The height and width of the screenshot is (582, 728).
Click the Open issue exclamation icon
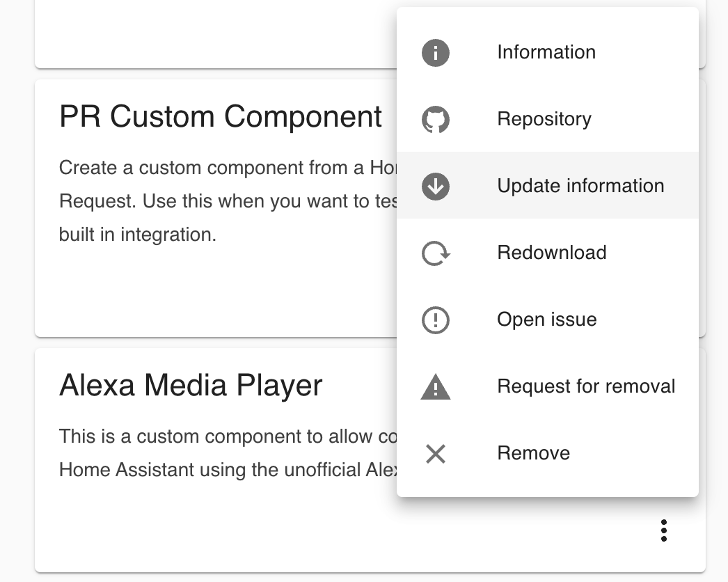point(436,320)
